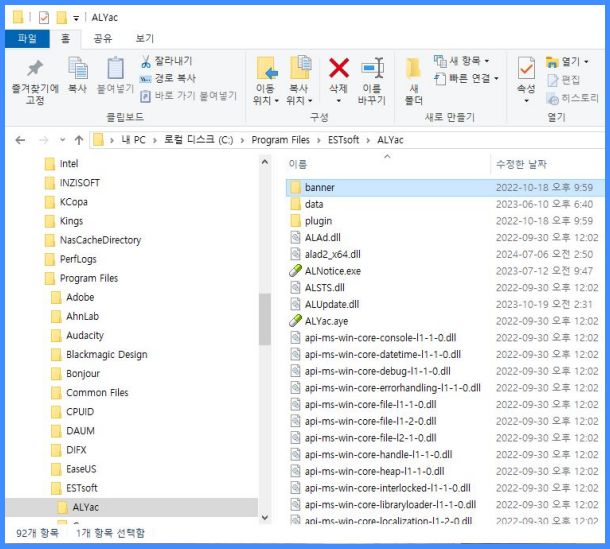Select ALNotice.exe capsule icon
The width and height of the screenshot is (610, 549).
pos(296,271)
